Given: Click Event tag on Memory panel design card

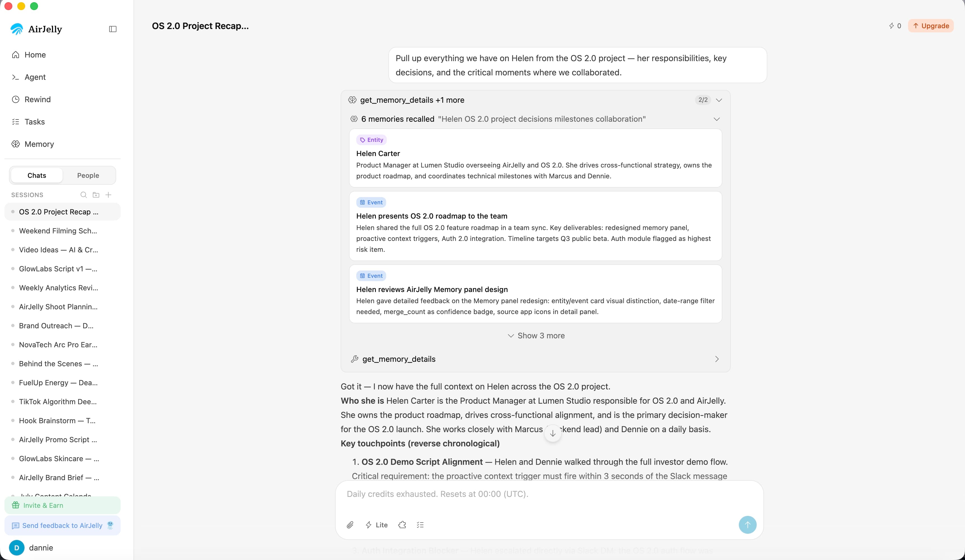Looking at the screenshot, I should tap(371, 276).
